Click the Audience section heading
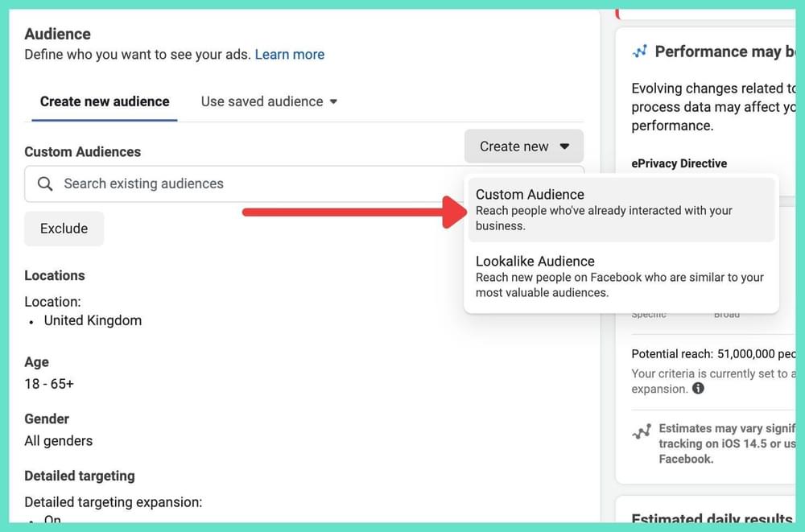The width and height of the screenshot is (805, 532). [57, 34]
